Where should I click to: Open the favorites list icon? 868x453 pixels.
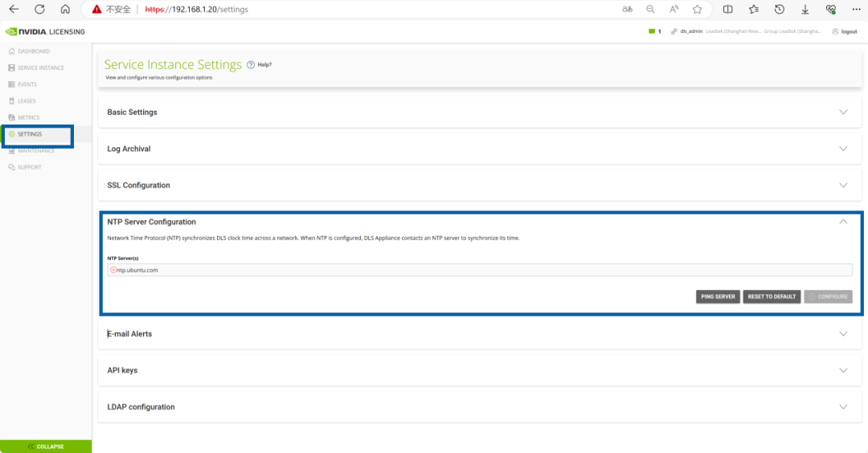coord(754,9)
